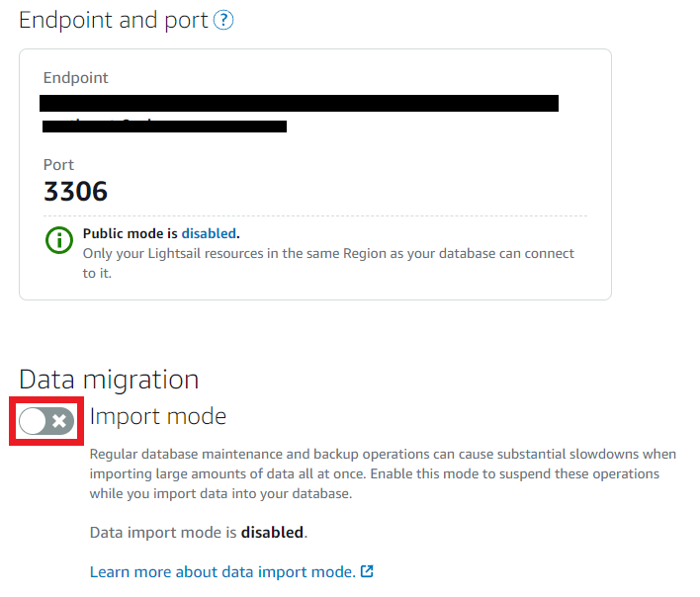
Task: Click the redacted Endpoint address
Action: pyautogui.click(x=299, y=103)
